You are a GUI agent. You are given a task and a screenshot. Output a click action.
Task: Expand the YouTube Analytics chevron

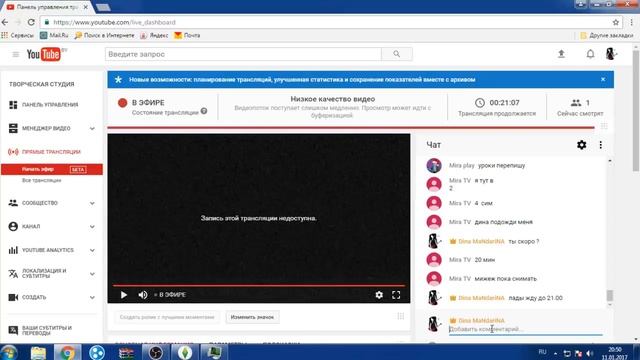coord(92,251)
